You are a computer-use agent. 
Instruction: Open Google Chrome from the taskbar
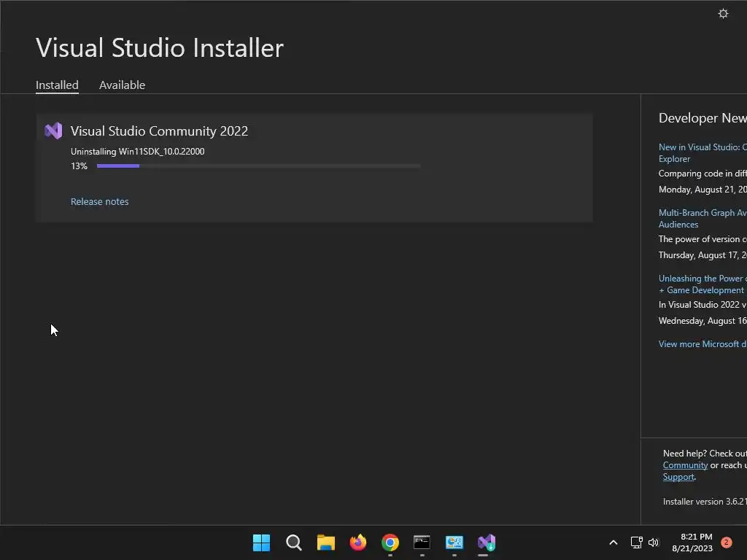pos(390,542)
